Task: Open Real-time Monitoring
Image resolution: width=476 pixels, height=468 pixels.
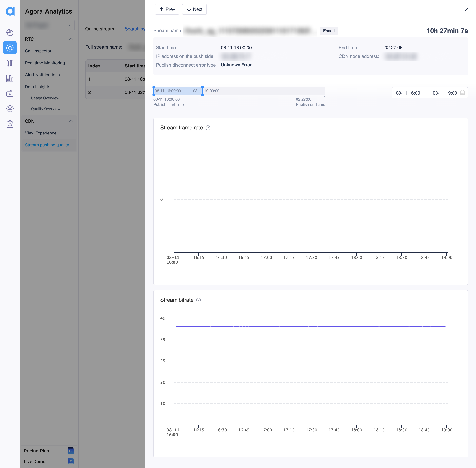Action: click(x=45, y=63)
